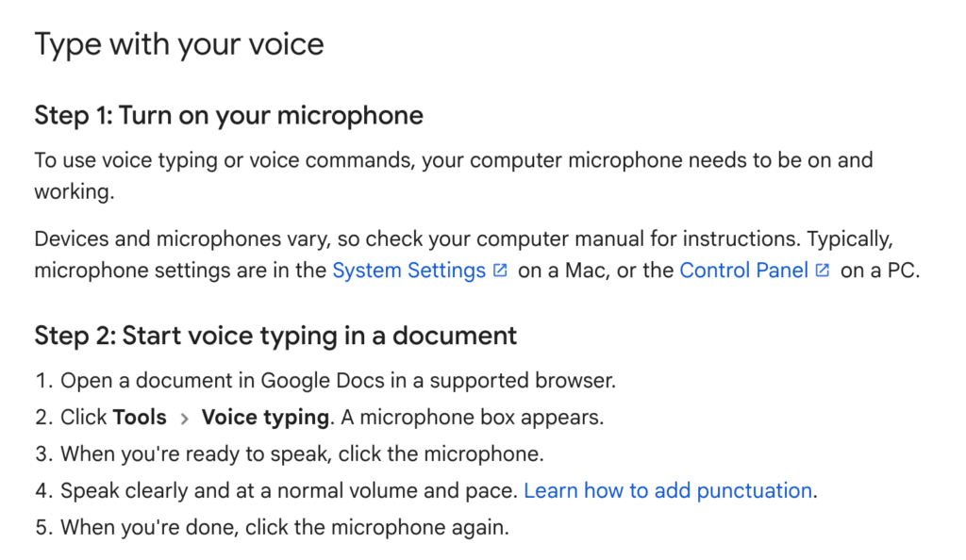Open the Control Panel link
Screen dimensions: 966x560
coord(743,271)
